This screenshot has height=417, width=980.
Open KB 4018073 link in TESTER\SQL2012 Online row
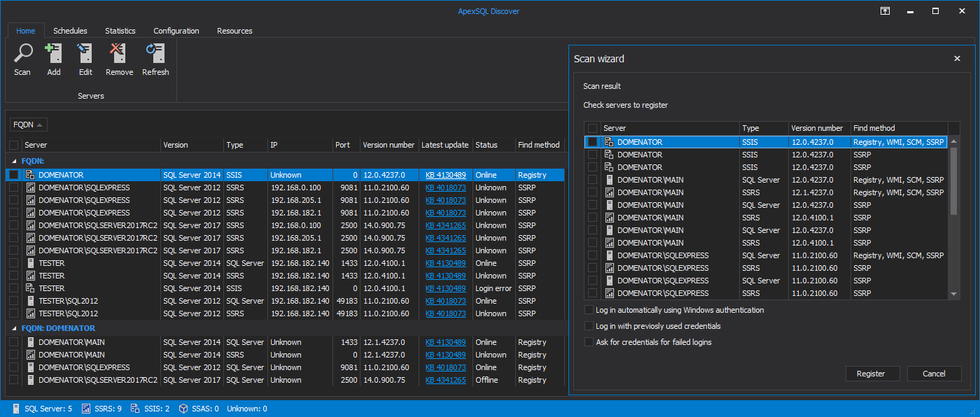(x=445, y=301)
